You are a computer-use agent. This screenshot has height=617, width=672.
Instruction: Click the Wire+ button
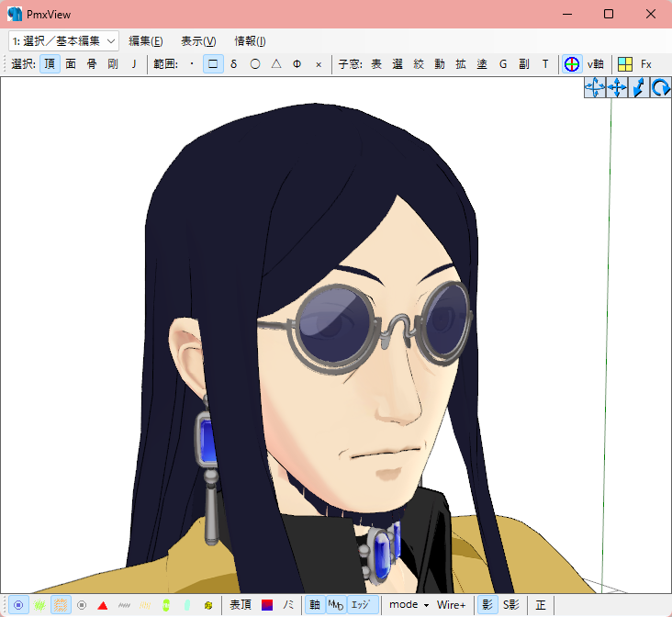[451, 605]
